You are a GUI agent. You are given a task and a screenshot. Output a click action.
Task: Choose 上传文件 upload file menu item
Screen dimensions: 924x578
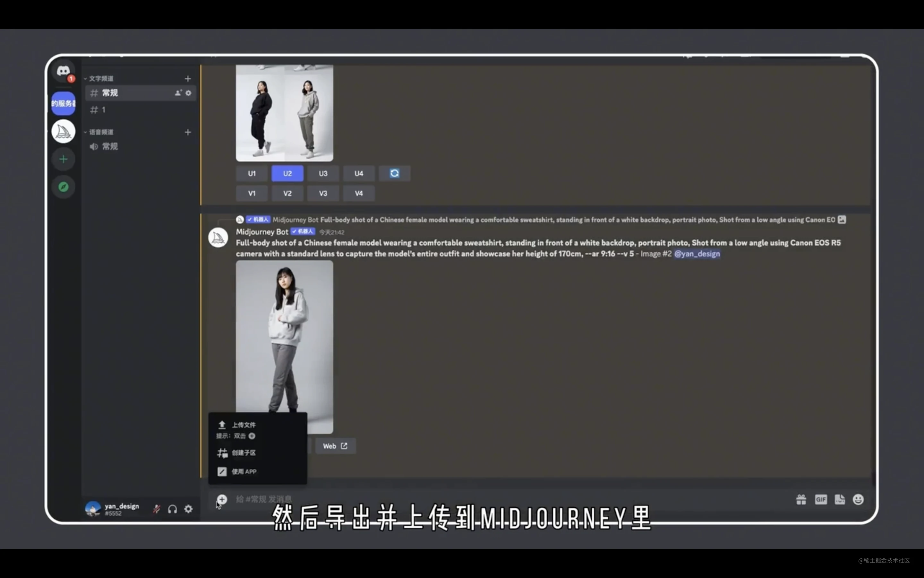(x=258, y=425)
